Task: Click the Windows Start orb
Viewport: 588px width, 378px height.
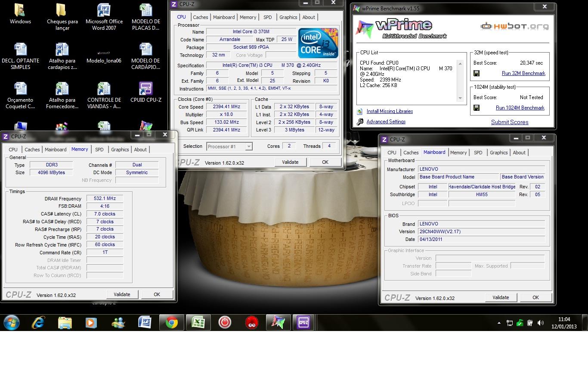Action: (x=12, y=322)
